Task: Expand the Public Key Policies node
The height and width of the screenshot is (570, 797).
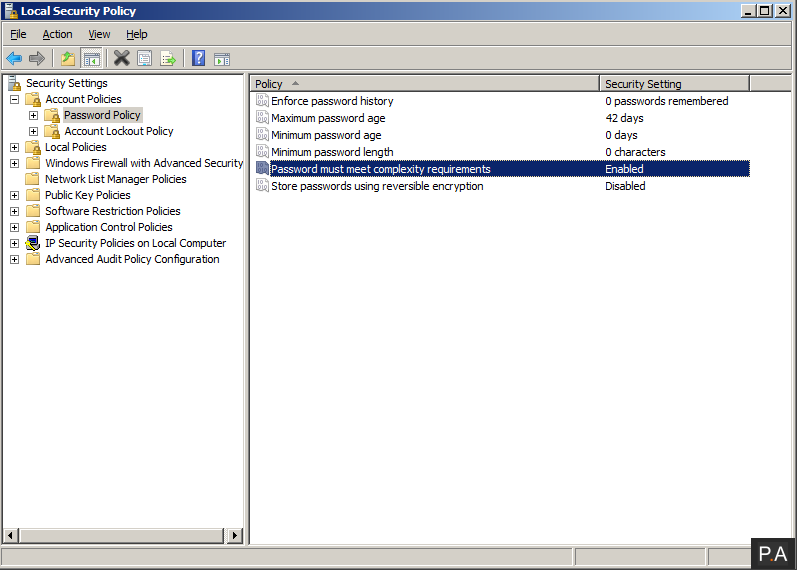Action: 15,195
